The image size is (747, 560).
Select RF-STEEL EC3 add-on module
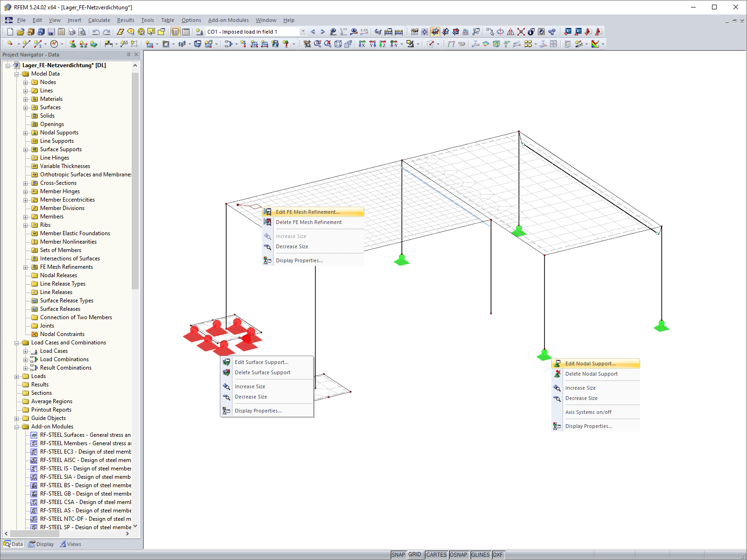(85, 452)
